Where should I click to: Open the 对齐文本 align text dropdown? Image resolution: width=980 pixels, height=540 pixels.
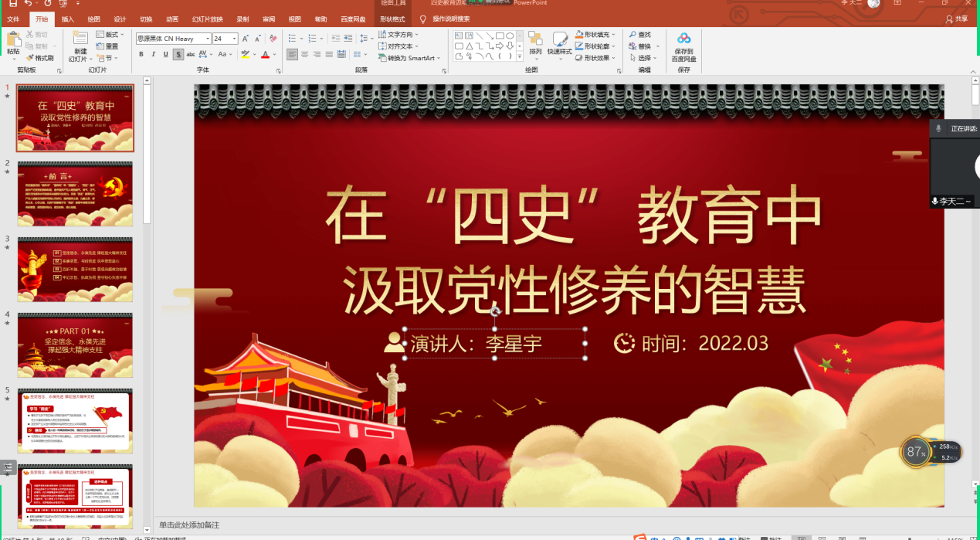(398, 46)
